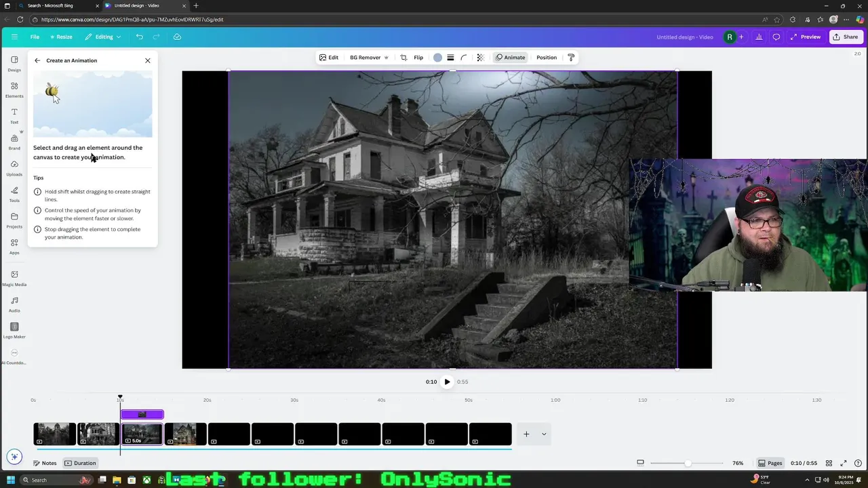Open File Explorer on the taskbar

(x=117, y=480)
